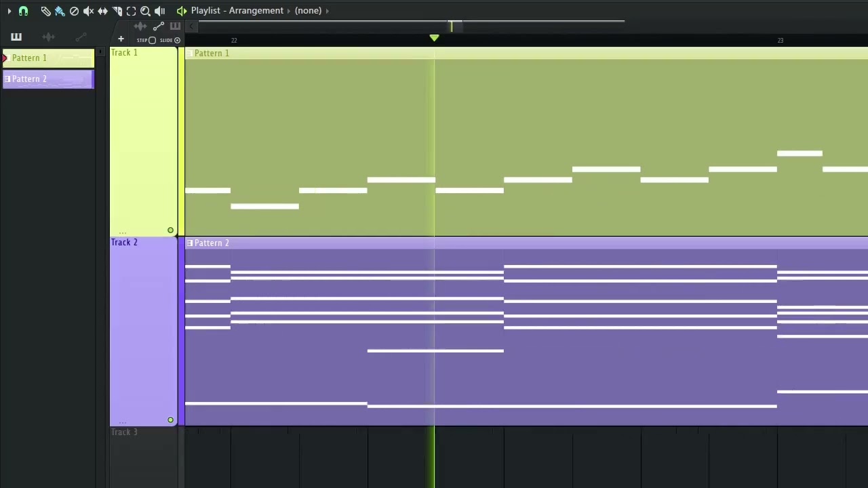Show audio clips in the clip-type switcher
The image size is (868, 488).
pyautogui.click(x=140, y=26)
